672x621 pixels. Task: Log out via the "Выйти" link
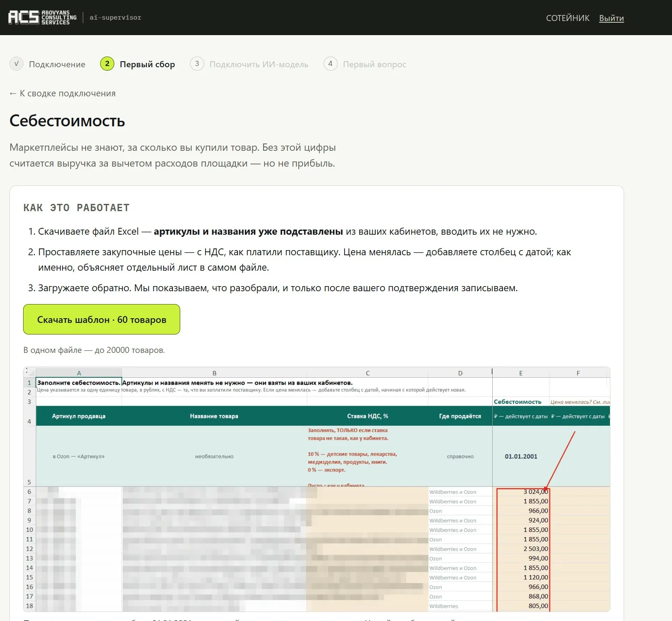(x=611, y=18)
